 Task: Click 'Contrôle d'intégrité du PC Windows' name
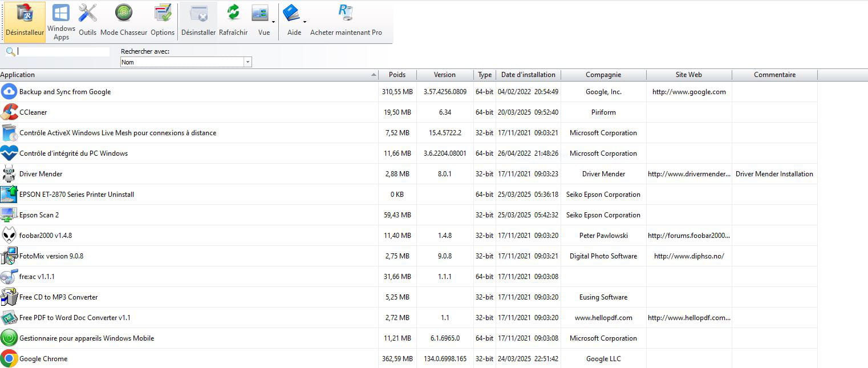point(74,153)
